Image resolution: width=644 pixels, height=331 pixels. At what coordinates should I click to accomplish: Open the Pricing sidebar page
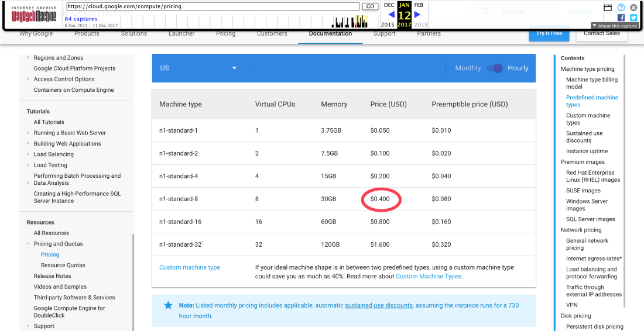[x=50, y=254]
